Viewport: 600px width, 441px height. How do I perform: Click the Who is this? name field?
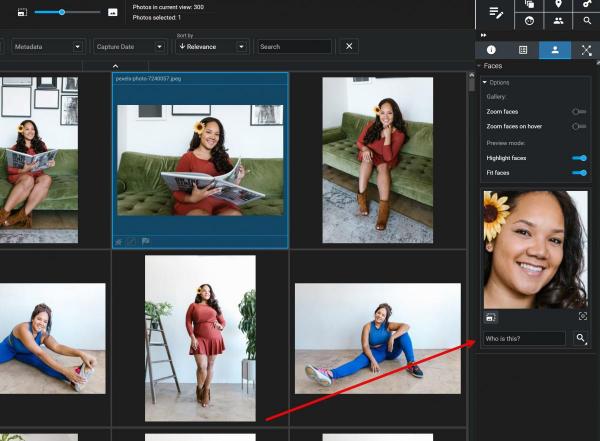(x=523, y=338)
